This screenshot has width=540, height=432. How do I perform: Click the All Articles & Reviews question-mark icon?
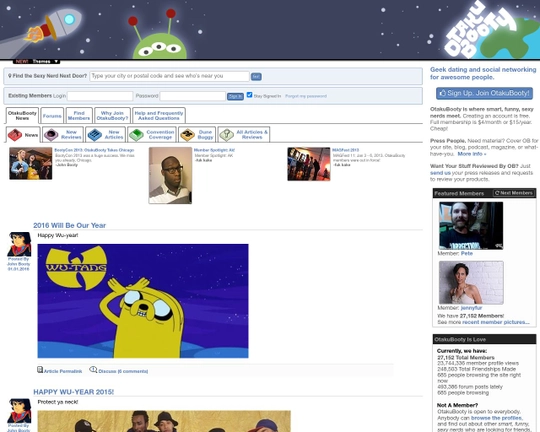227,135
